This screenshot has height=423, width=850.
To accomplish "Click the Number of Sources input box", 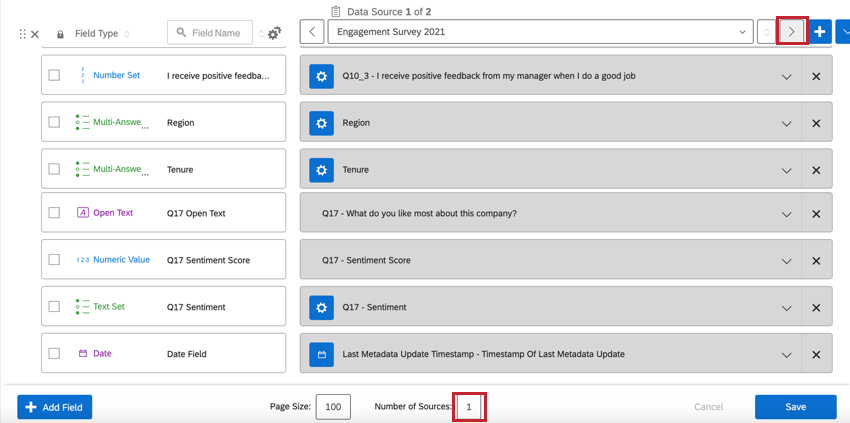I will [x=468, y=407].
